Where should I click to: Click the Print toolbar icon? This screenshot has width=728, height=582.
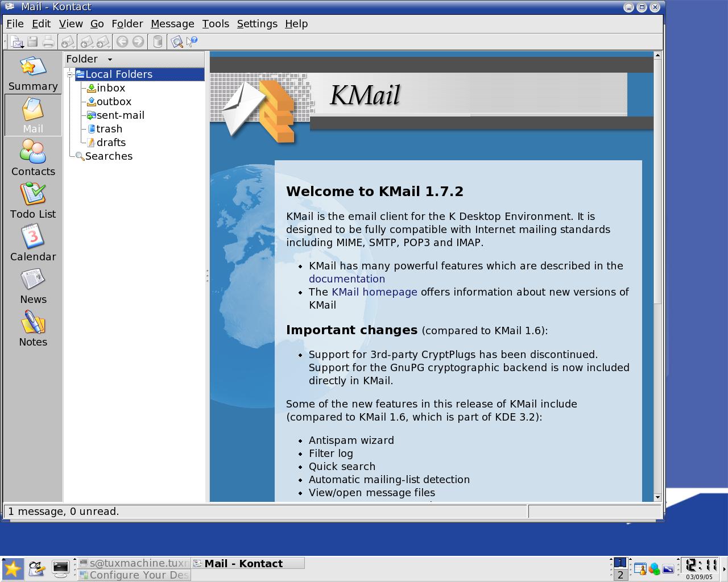coord(48,41)
